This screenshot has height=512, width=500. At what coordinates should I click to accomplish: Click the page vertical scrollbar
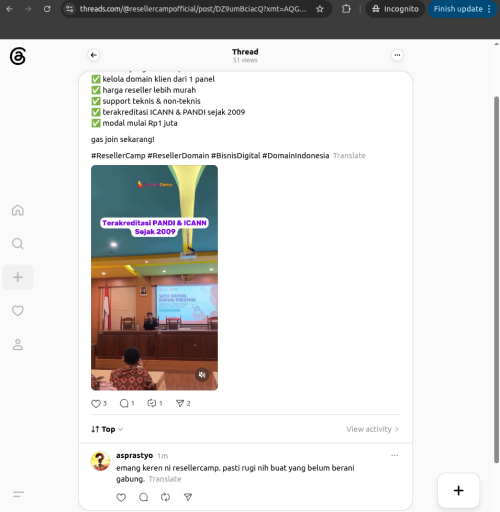(x=496, y=279)
